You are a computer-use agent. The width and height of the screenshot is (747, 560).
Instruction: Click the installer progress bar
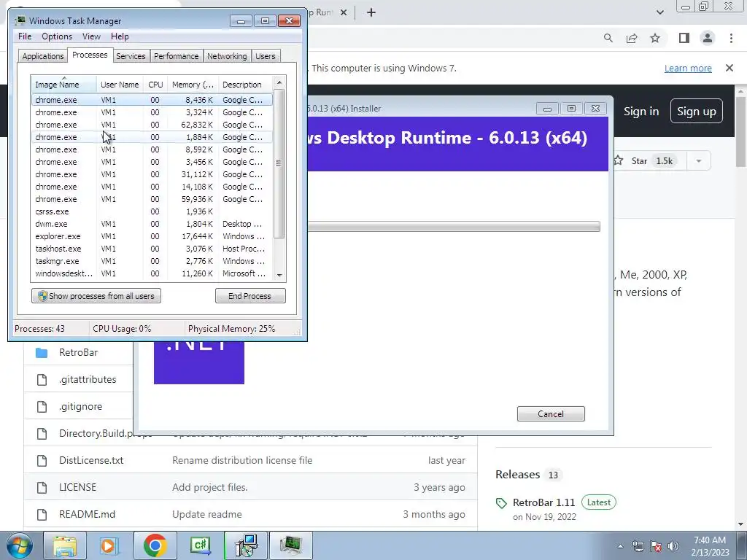454,226
